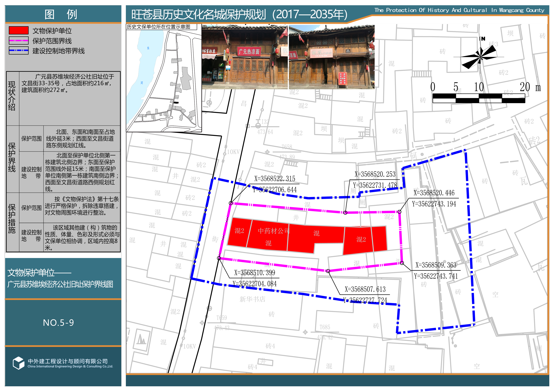Screen dimensions: 554x392
Task: Click the NO.5-9 sheet number
Action: 58,322
